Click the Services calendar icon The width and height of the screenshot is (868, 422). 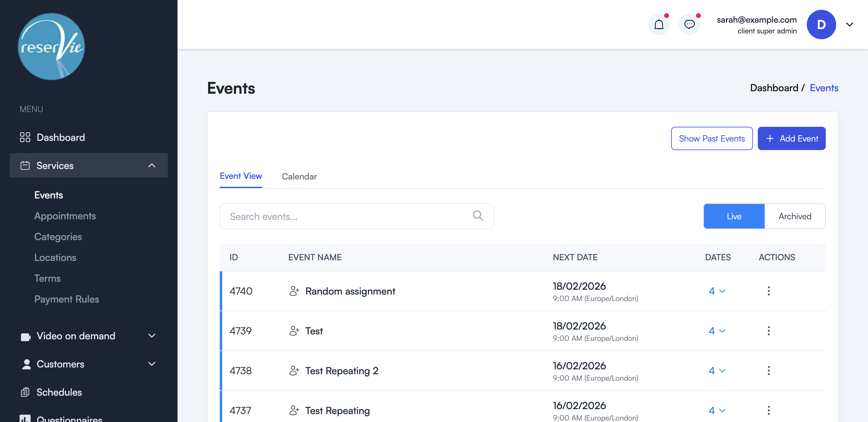(x=25, y=165)
